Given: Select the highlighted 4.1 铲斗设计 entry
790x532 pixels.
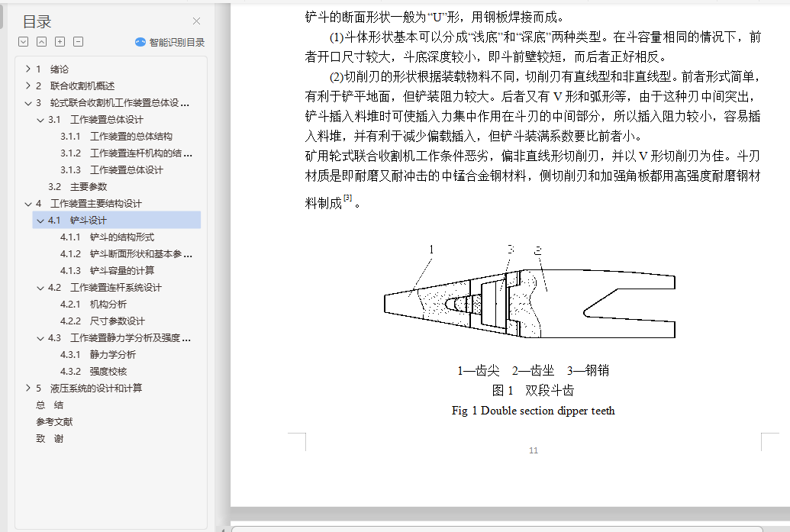Looking at the screenshot, I should 116,220.
